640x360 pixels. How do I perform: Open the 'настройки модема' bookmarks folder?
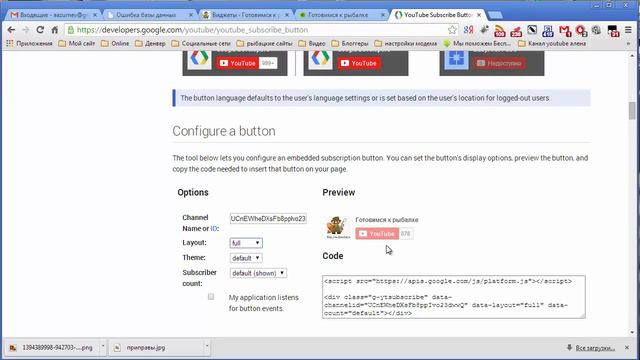[406, 43]
